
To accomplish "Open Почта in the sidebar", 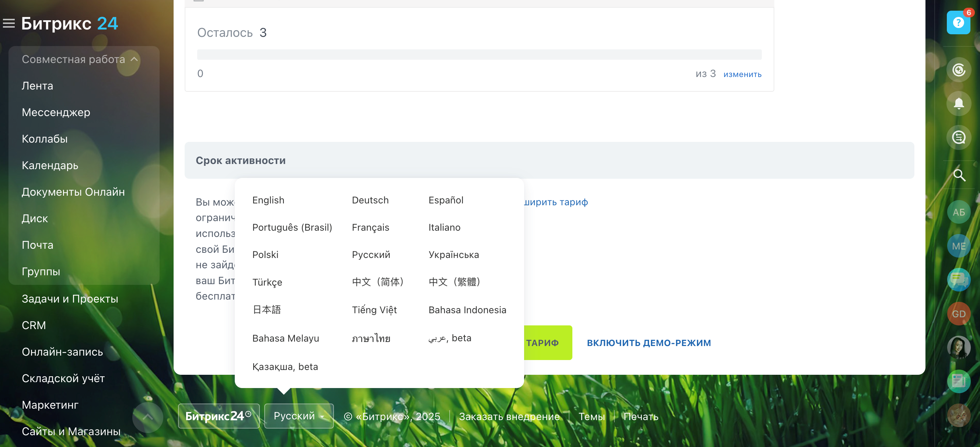I will (37, 245).
